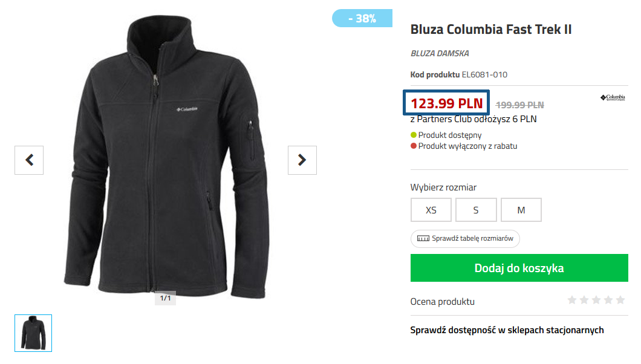Screen dimensions: 641x364
Task: Click the fourth rating star
Action: click(x=608, y=300)
